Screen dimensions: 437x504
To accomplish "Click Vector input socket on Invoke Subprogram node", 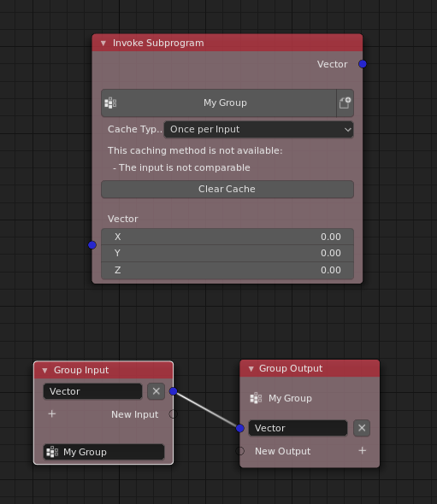I will [92, 245].
